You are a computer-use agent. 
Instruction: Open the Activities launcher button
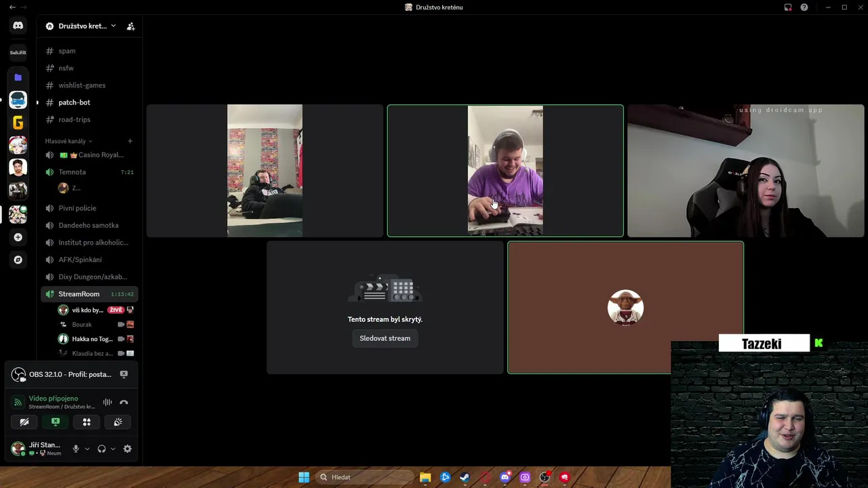[x=87, y=422]
